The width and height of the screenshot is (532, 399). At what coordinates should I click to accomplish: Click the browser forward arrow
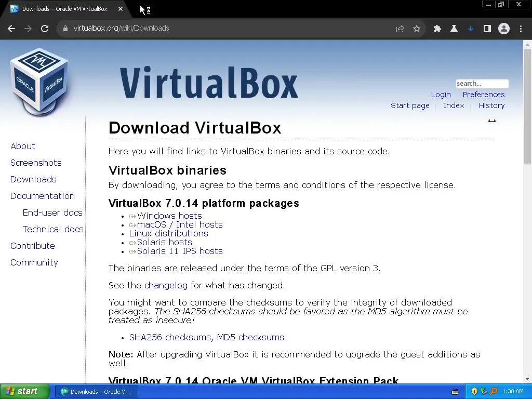coord(28,29)
